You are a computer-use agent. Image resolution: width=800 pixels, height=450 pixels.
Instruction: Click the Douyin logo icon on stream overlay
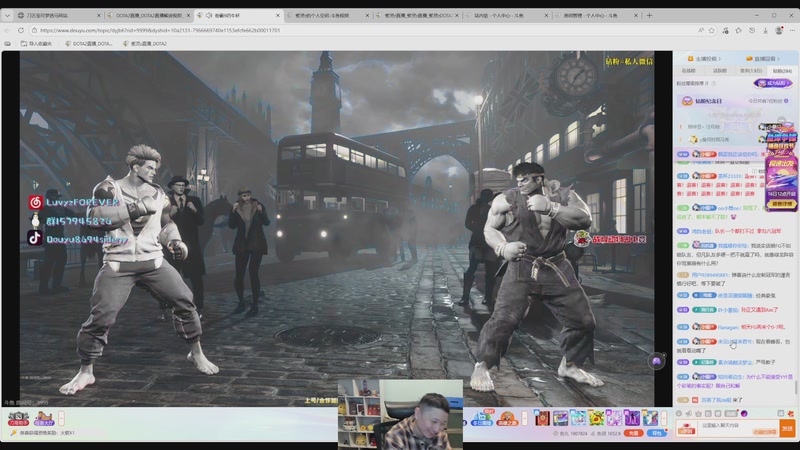[34, 238]
